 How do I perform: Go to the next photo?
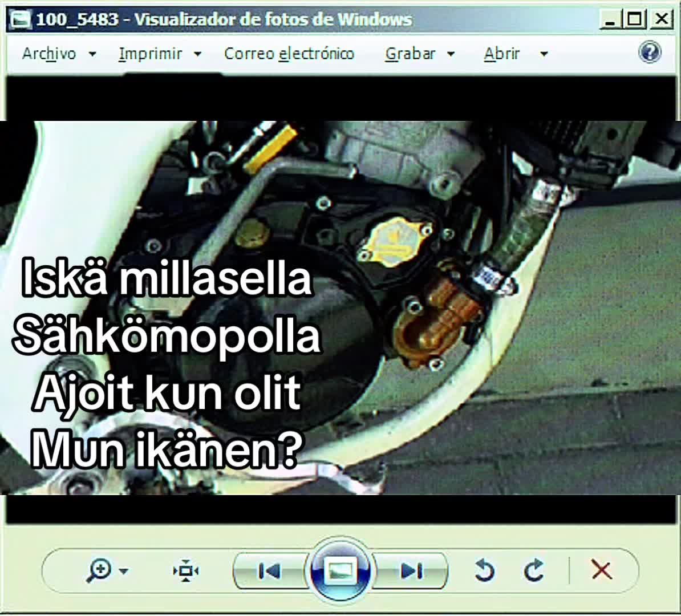411,571
